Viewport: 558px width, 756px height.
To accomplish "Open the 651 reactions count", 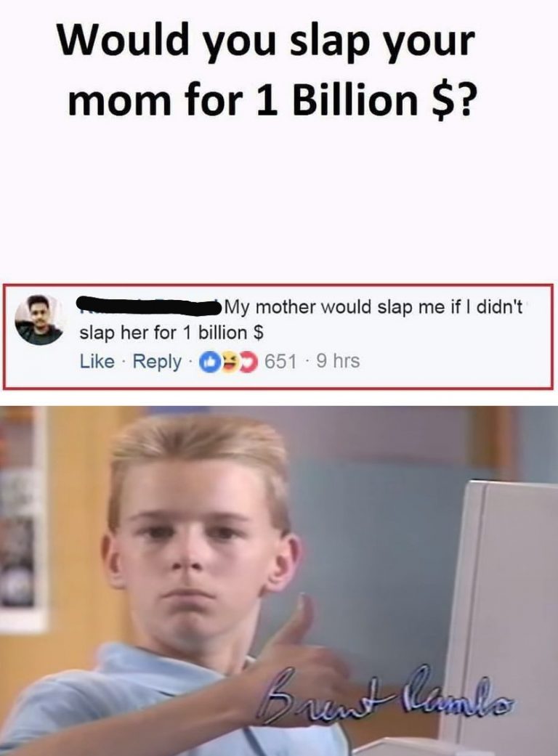I will click(x=280, y=361).
